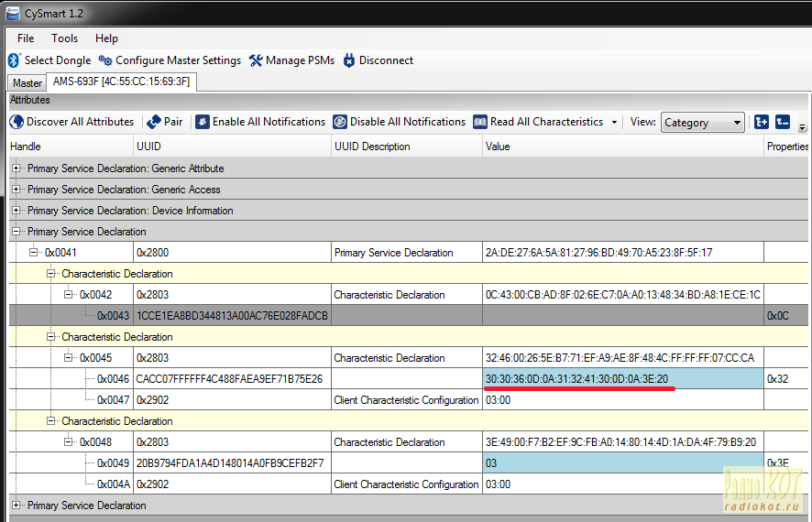Collapse handle 0x0045 node
Image resolution: width=812 pixels, height=522 pixels.
(x=69, y=357)
